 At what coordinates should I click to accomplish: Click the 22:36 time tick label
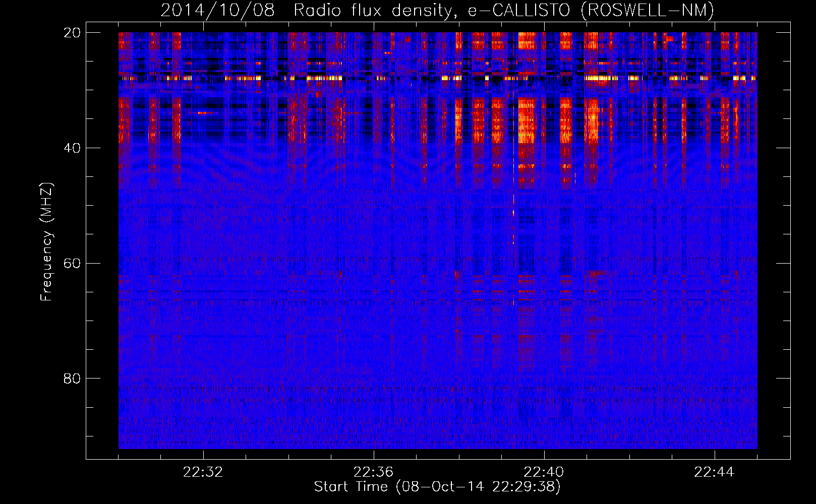click(374, 472)
